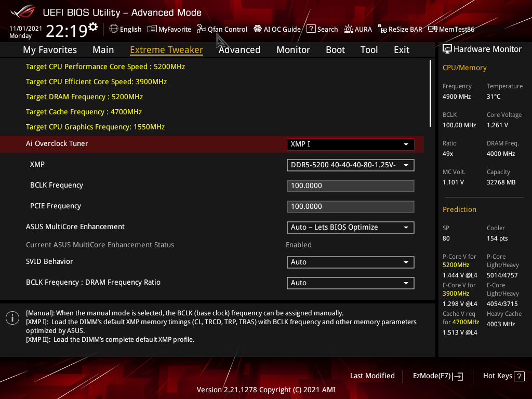Click the ASUS MultiCore Enhancement label
The height and width of the screenshot is (399, 532).
pos(75,227)
